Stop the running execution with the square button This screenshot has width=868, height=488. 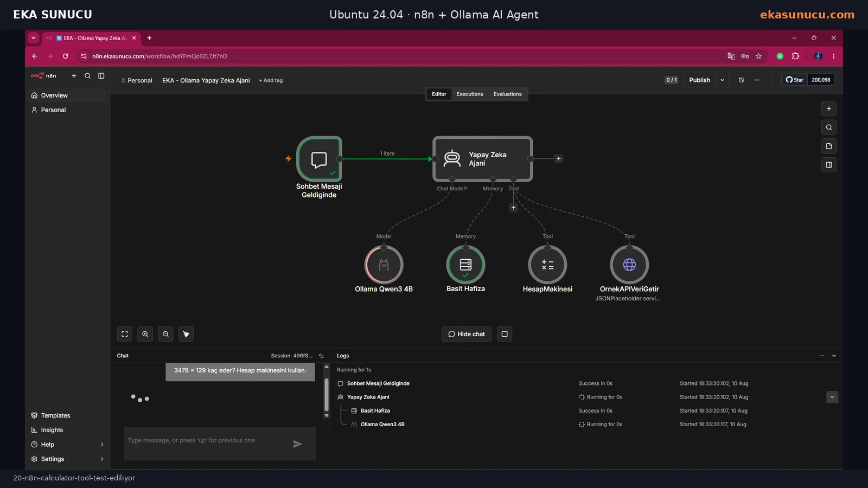pyautogui.click(x=505, y=334)
